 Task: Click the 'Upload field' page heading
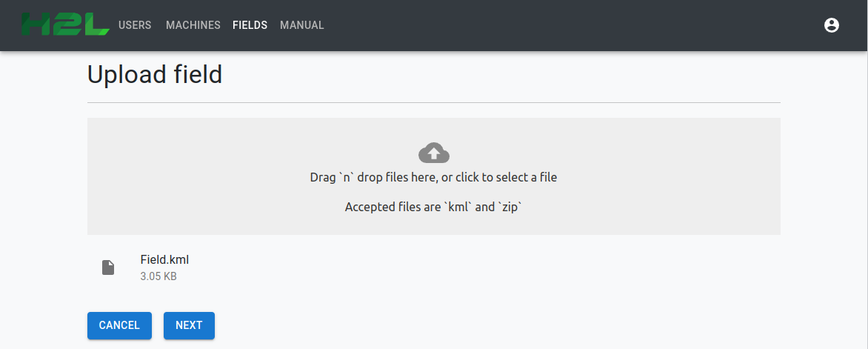(155, 75)
